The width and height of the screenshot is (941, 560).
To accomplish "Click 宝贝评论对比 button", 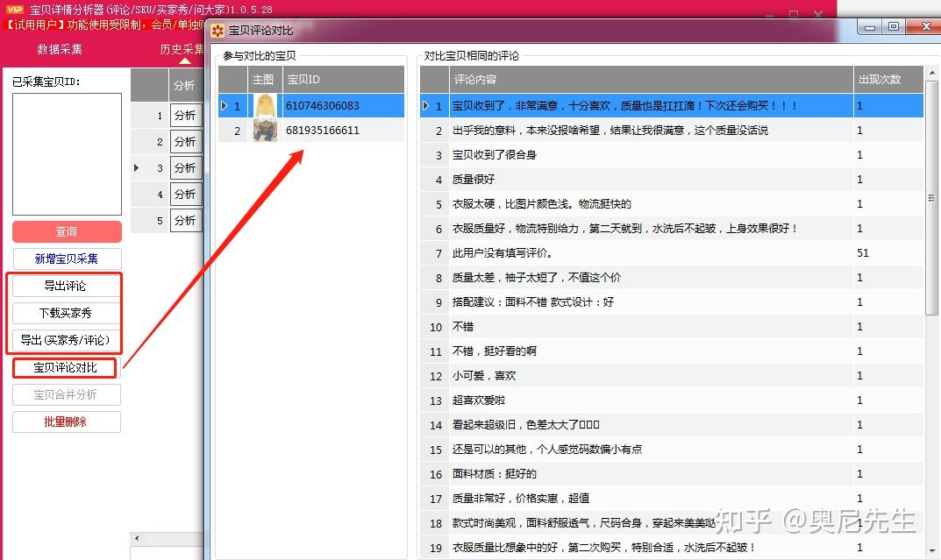I will pyautogui.click(x=66, y=367).
